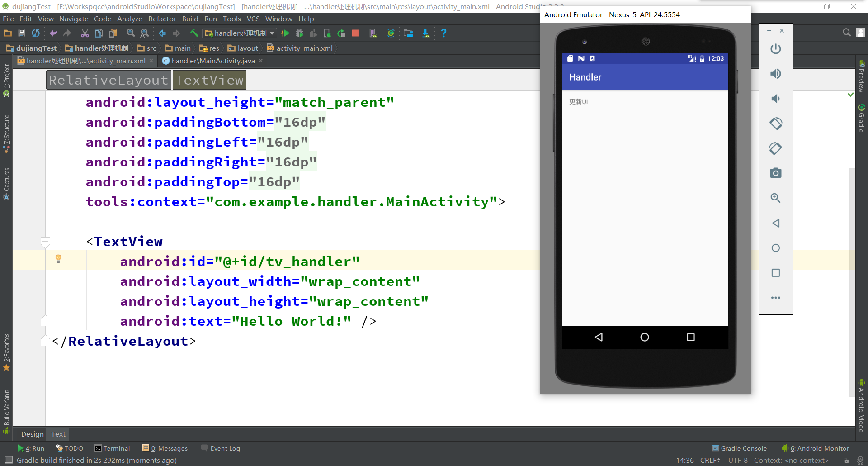868x466 pixels.
Task: Undo with the purple back arrow
Action: point(53,33)
